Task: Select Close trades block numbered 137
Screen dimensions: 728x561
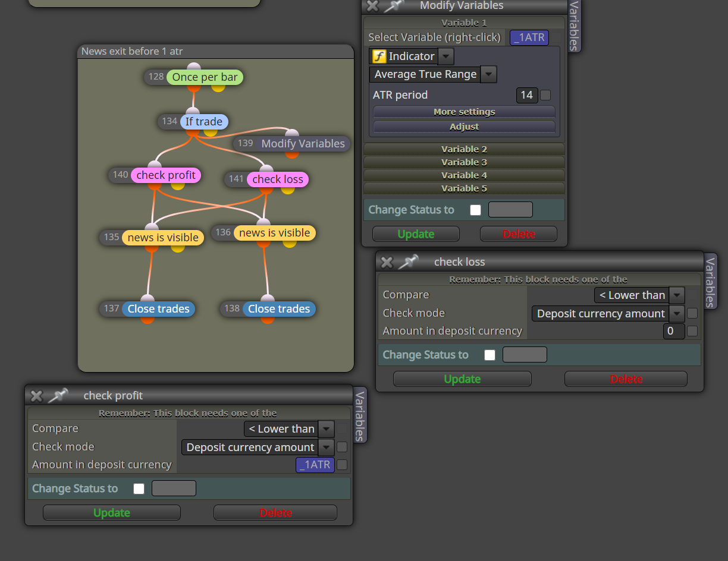Action: pos(158,308)
